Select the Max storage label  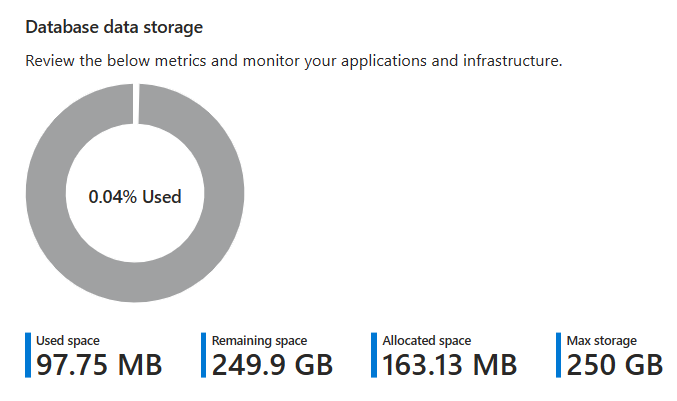601,341
